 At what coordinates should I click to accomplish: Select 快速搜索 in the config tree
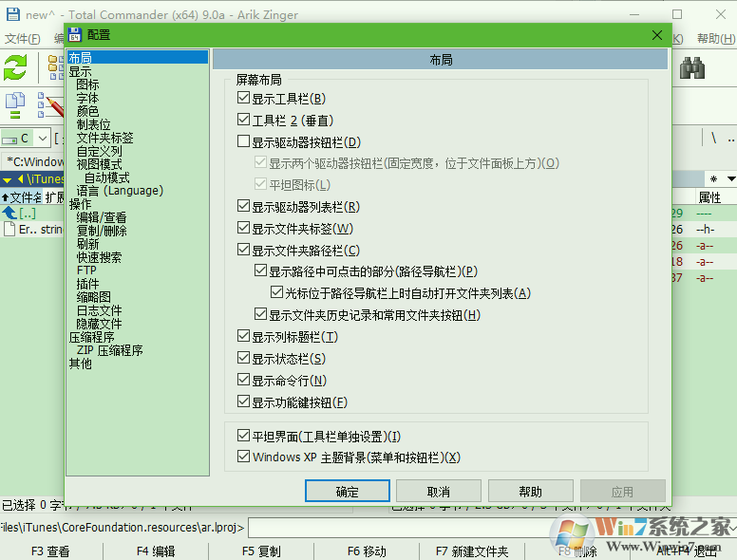coord(99,257)
